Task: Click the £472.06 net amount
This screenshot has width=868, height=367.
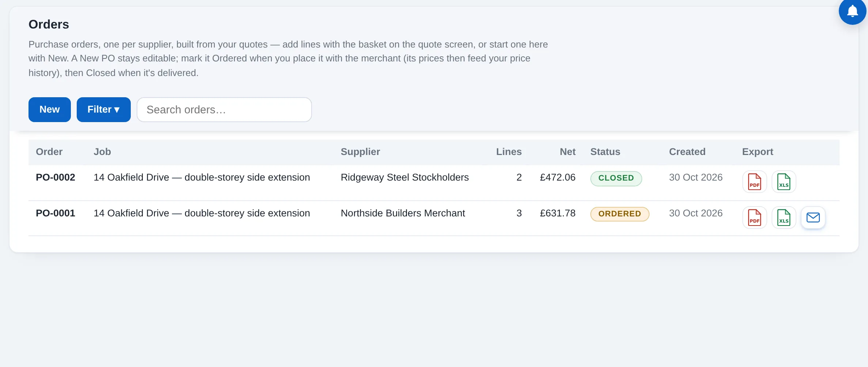Action: pos(557,177)
